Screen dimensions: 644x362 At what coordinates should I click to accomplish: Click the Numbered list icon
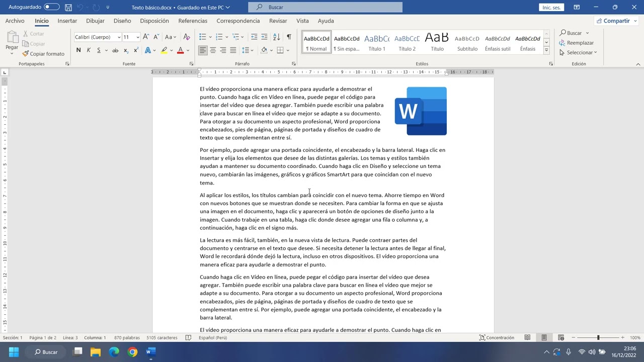click(x=219, y=37)
